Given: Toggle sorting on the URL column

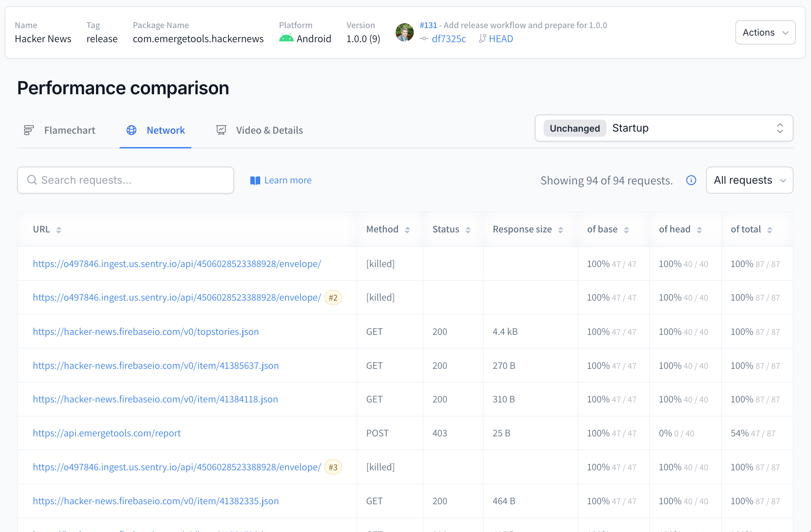Looking at the screenshot, I should [59, 229].
